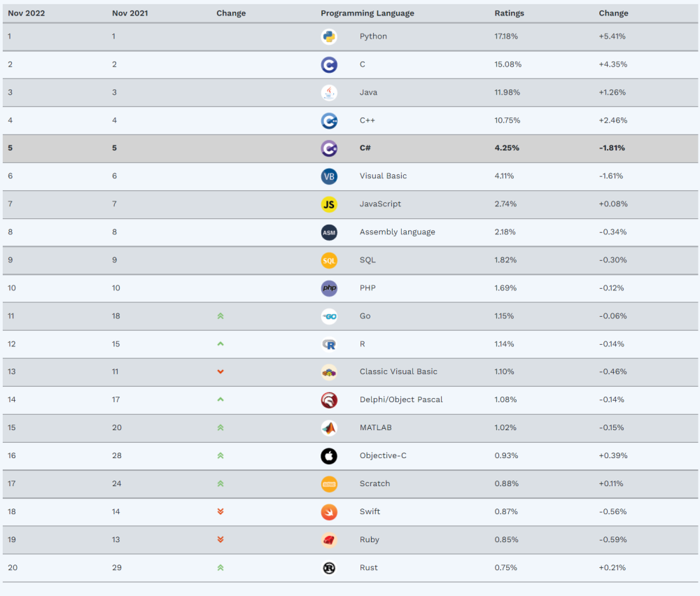Click the Assembly language name text
The image size is (700, 596).
coord(397,232)
